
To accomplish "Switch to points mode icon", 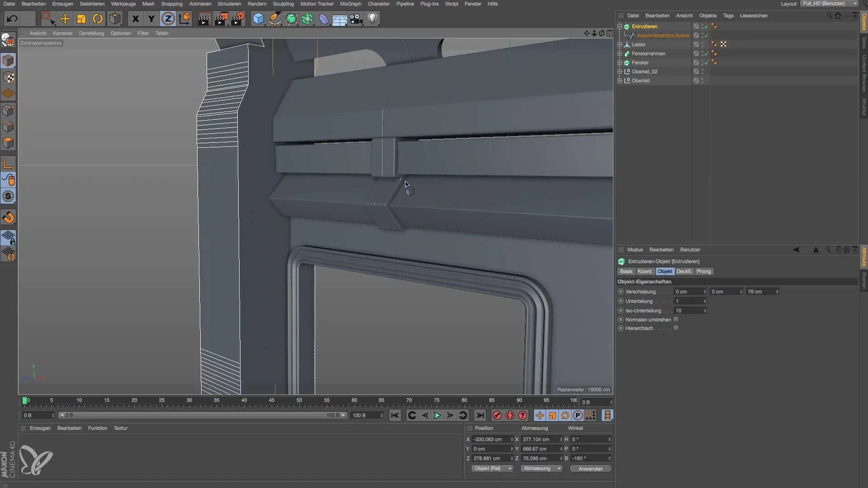I will point(8,110).
